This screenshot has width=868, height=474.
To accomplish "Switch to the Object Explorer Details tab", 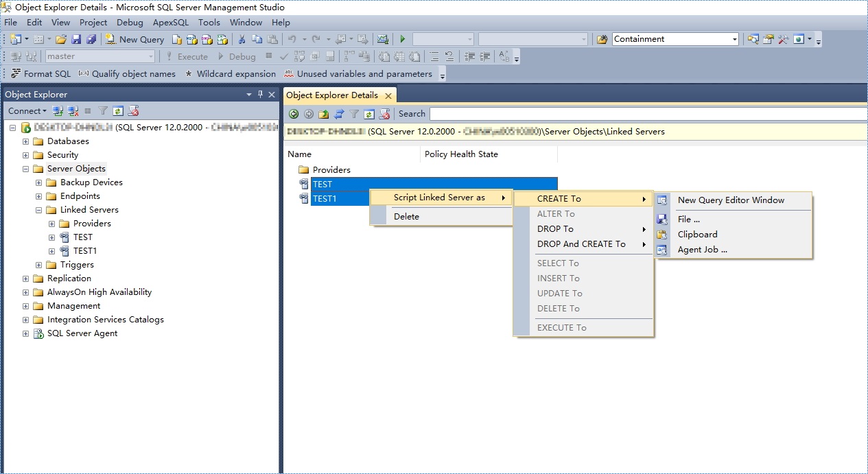I will coord(332,95).
